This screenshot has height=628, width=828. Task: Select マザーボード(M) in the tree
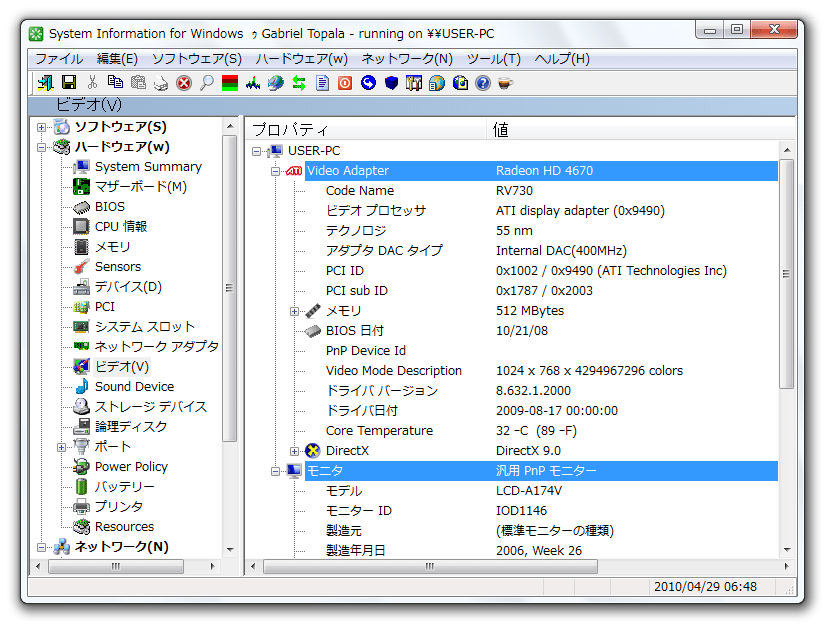[x=141, y=187]
